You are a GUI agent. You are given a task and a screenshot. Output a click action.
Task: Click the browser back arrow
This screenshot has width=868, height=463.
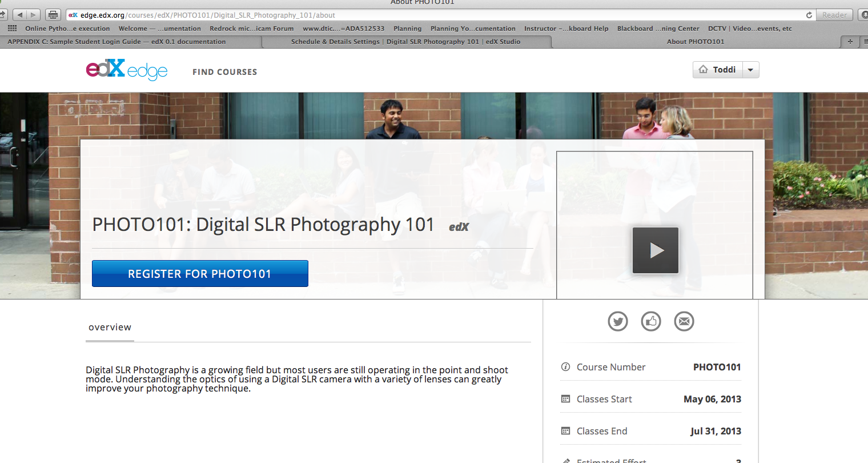20,15
